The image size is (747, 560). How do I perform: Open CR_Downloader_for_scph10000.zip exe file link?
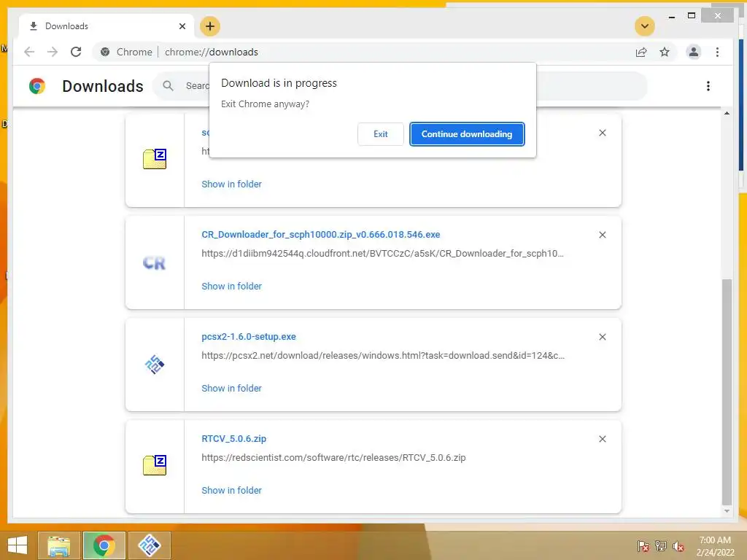pos(321,235)
